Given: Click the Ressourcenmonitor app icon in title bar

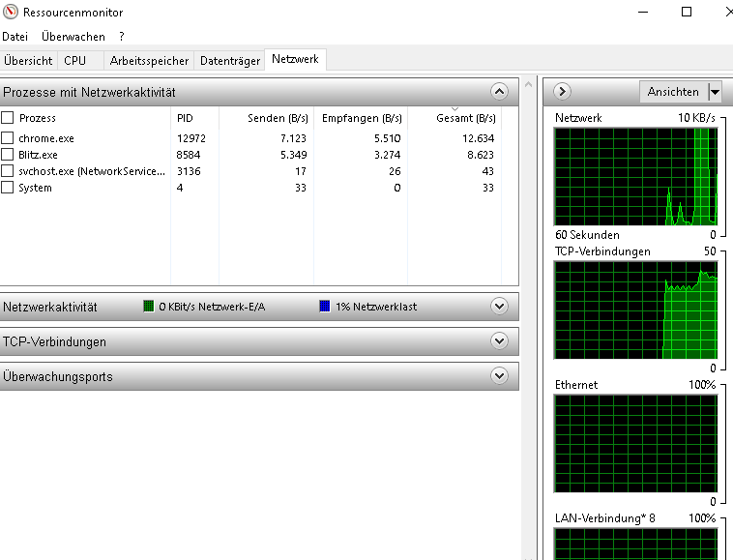Looking at the screenshot, I should (x=11, y=12).
